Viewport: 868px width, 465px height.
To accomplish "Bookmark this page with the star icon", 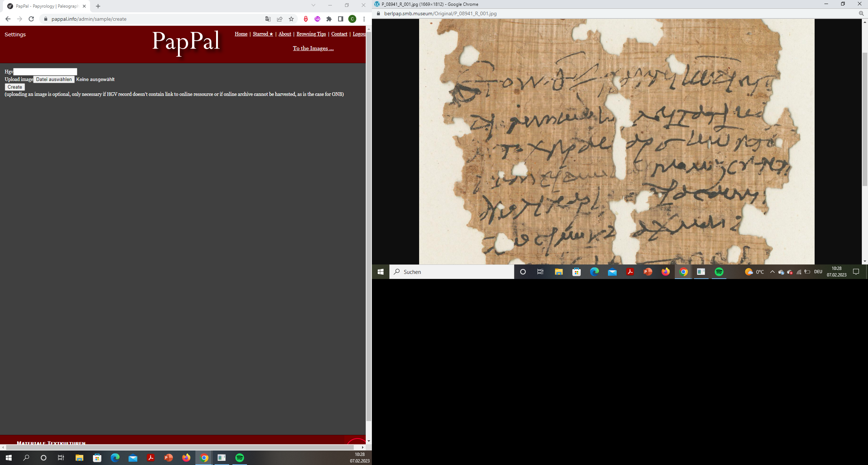I will (291, 19).
